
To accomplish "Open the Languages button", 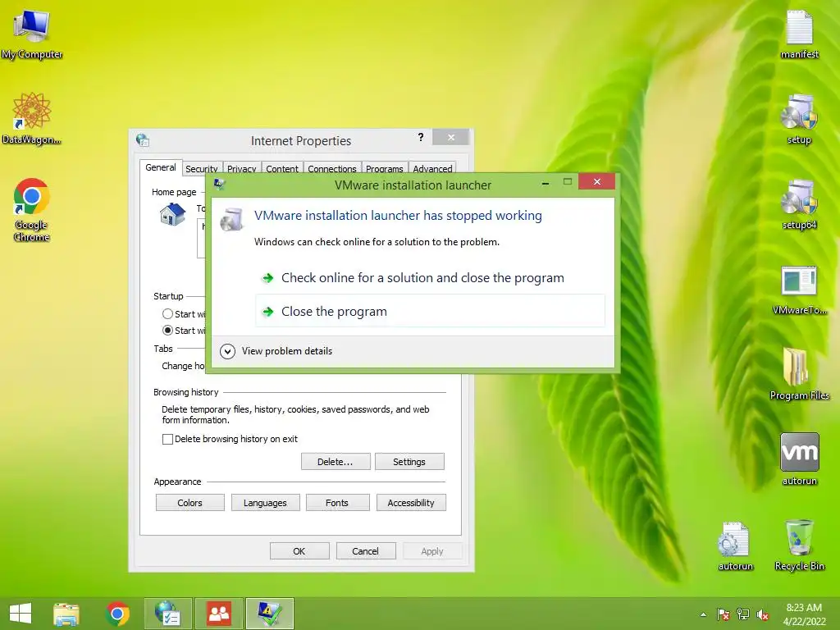I will 265,503.
